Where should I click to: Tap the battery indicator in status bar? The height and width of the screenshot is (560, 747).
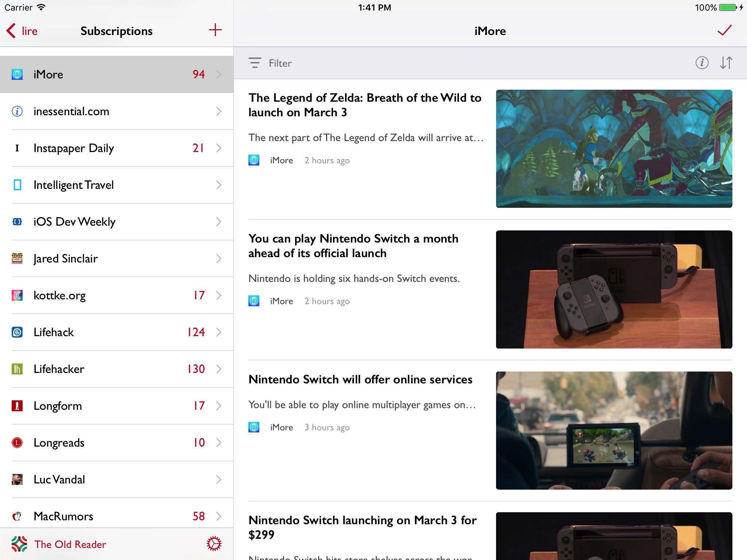(x=728, y=7)
